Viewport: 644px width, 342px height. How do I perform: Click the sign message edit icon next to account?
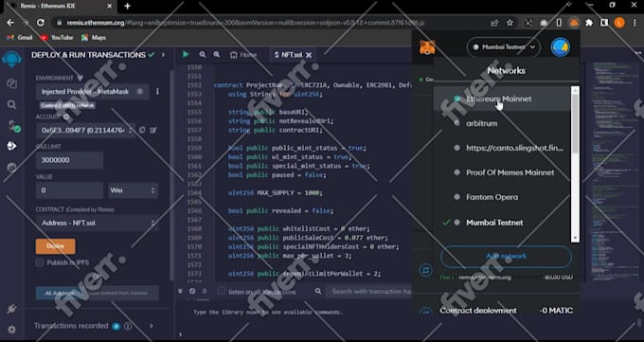pos(153,130)
